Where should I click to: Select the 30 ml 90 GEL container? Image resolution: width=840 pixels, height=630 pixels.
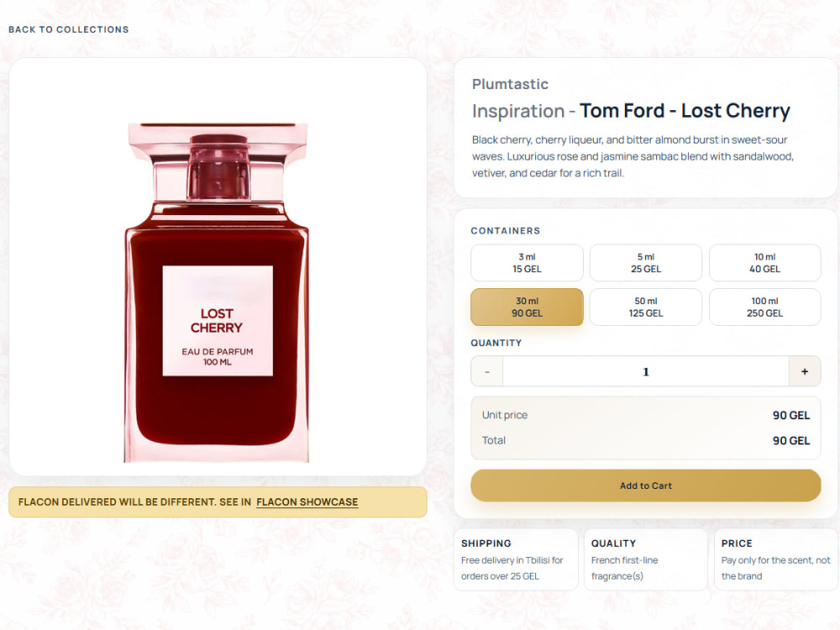coord(527,307)
